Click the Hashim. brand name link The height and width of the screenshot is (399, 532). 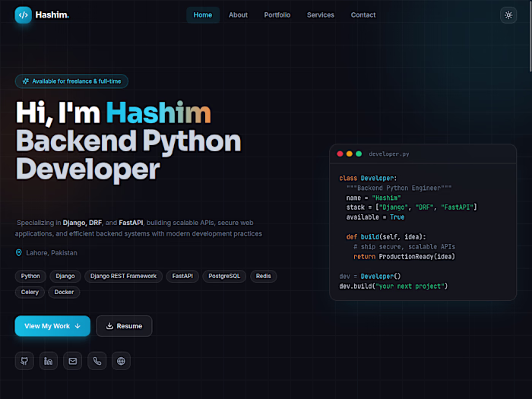[52, 15]
